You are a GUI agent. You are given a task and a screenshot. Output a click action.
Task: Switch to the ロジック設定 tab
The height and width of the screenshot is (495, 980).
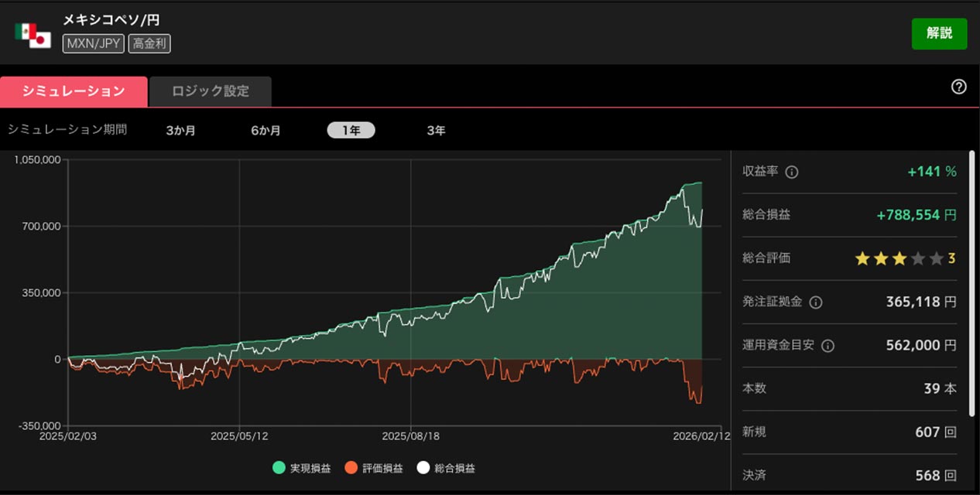click(x=211, y=91)
